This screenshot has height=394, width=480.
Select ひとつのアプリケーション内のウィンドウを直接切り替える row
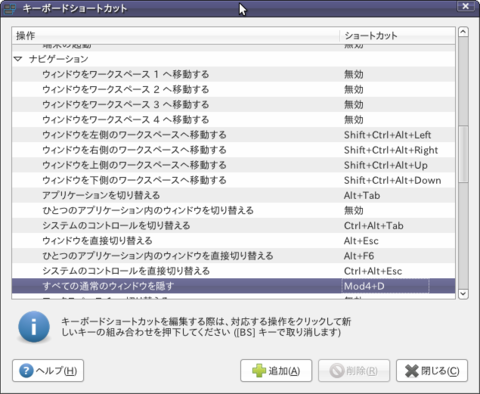point(233,256)
